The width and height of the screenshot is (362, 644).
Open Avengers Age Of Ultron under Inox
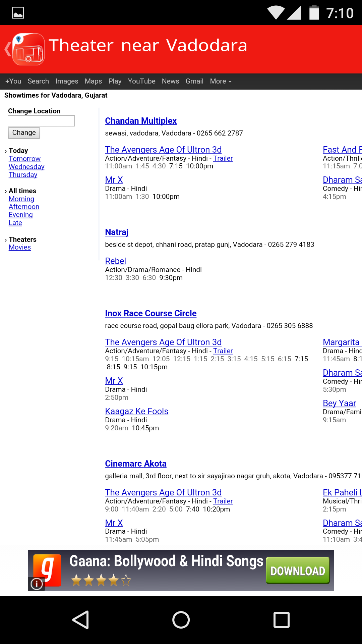click(163, 342)
